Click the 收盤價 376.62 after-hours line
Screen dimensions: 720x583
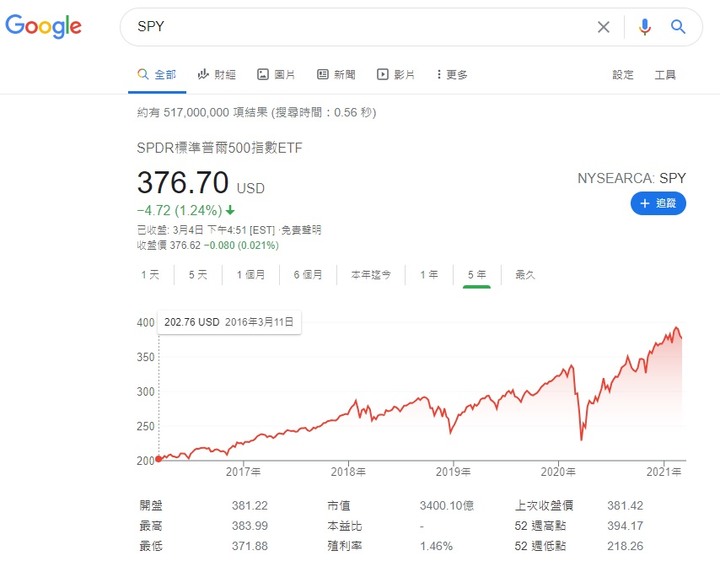pyautogui.click(x=208, y=245)
